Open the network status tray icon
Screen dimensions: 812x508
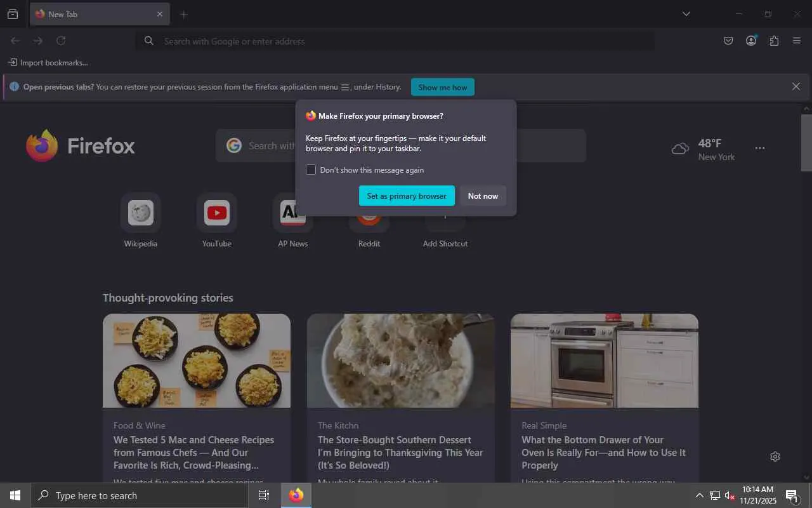[715, 495]
